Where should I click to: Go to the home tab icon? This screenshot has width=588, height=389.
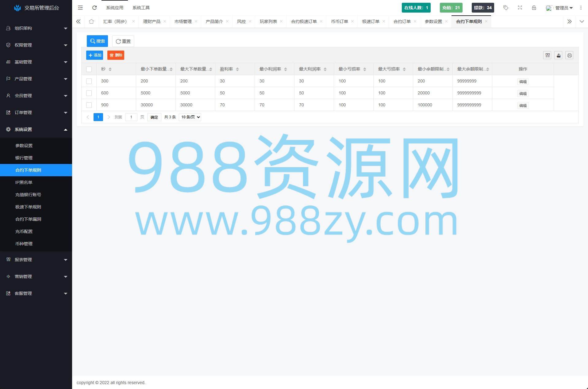pyautogui.click(x=91, y=21)
